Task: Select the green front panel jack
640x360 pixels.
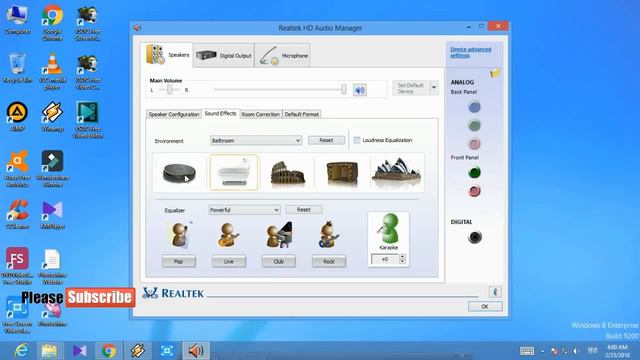Action: (x=474, y=172)
